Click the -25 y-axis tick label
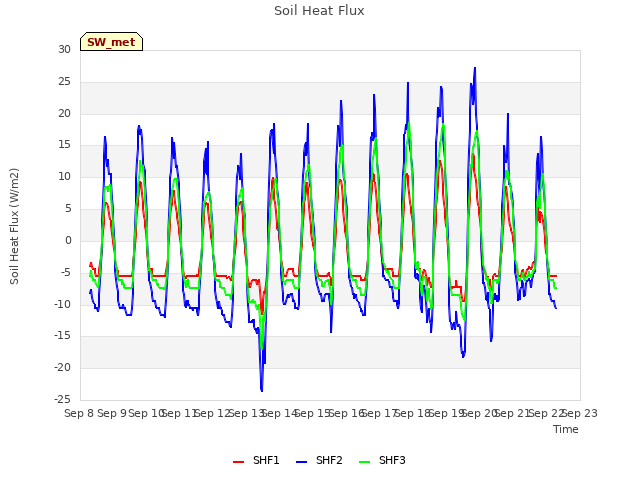Screen dimensions: 640x480 click(63, 399)
